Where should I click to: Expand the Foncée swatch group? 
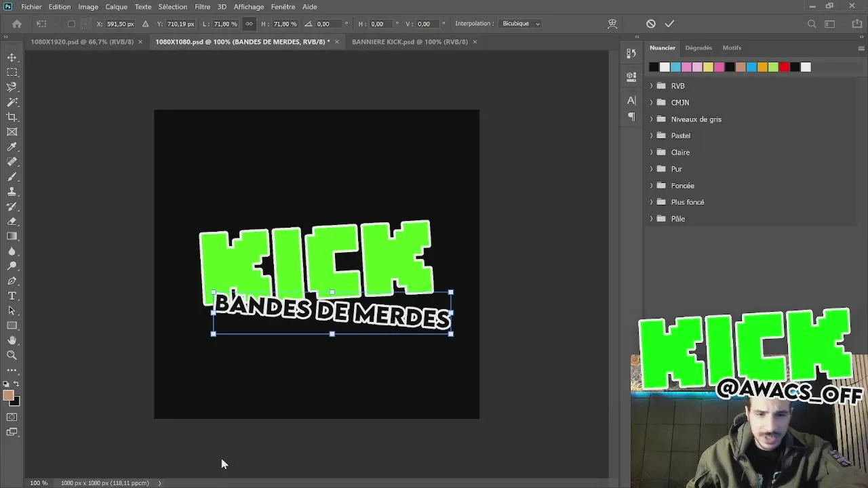652,186
